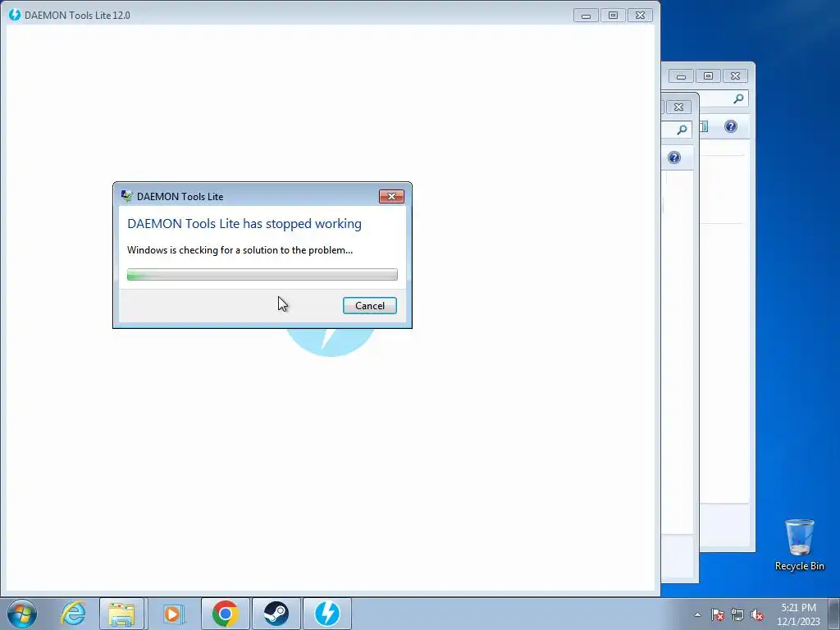The image size is (840, 630).
Task: Click the network tray icon
Action: pos(737,614)
